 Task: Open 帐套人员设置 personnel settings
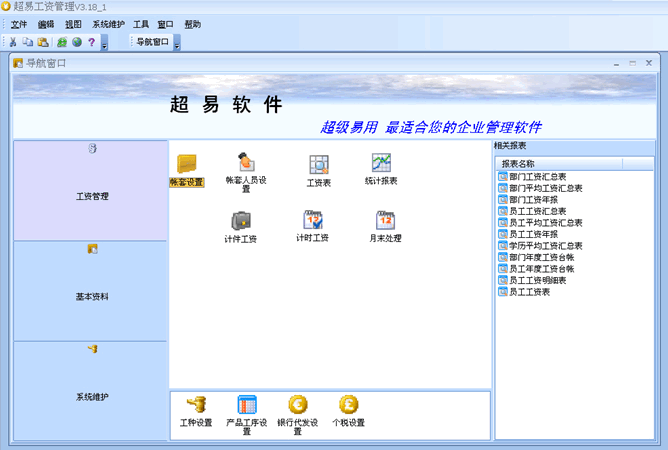[245, 164]
